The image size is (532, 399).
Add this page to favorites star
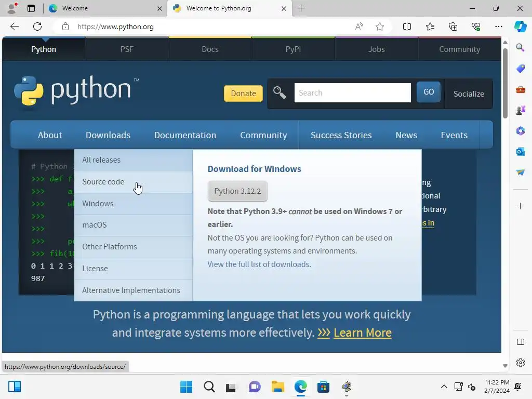[x=380, y=26]
